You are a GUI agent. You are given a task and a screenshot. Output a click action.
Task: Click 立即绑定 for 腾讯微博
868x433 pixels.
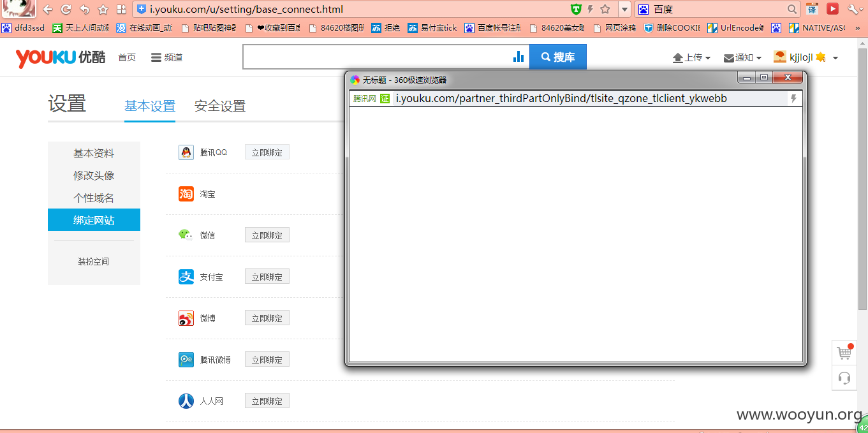[x=267, y=360]
